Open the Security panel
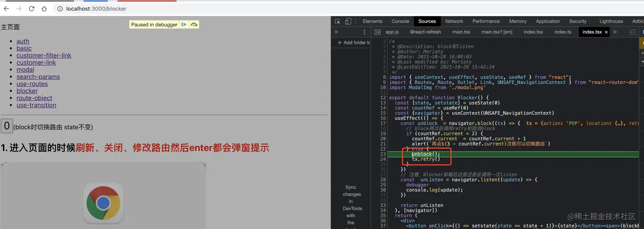The width and height of the screenshot is (644, 229). pyautogui.click(x=578, y=21)
